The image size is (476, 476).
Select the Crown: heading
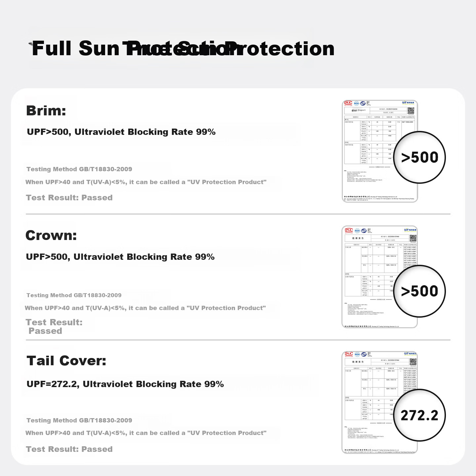point(51,235)
